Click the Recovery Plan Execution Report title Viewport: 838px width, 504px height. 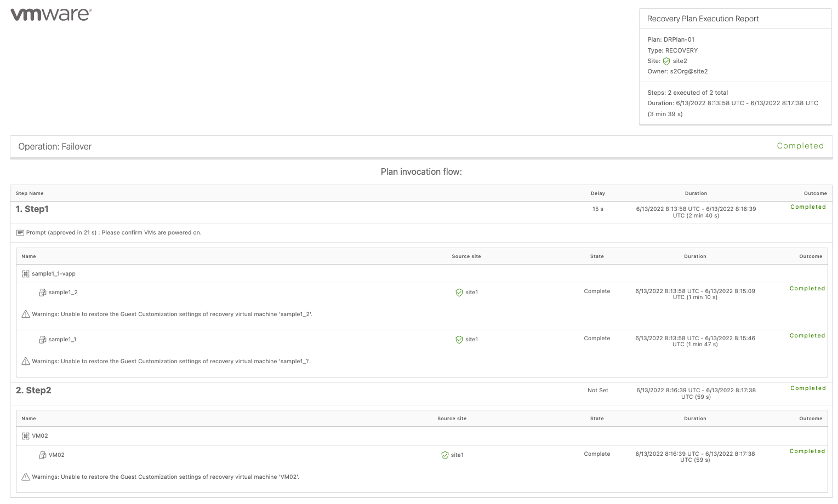703,19
